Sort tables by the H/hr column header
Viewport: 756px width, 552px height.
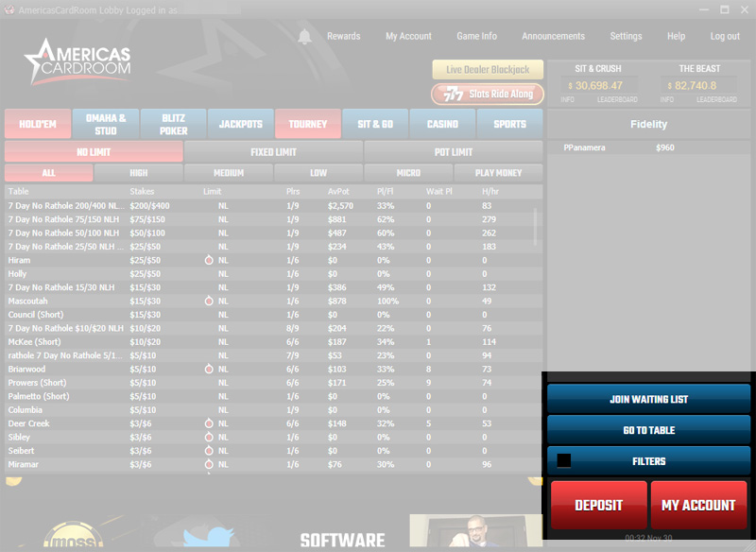[490, 191]
